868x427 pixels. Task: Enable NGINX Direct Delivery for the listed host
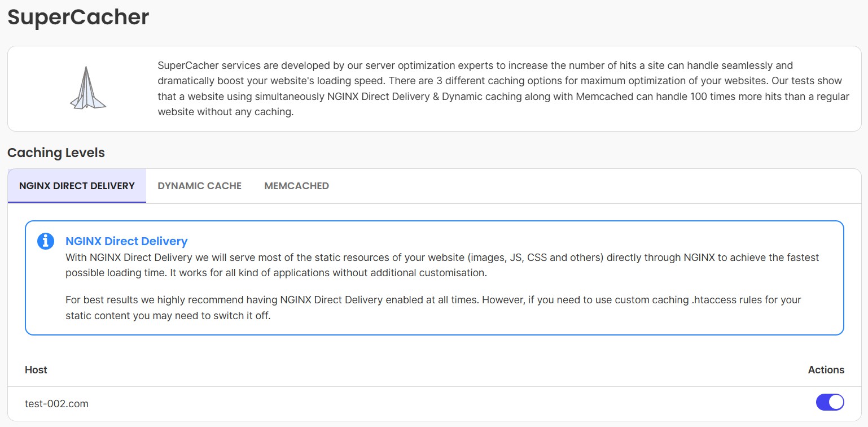click(830, 402)
